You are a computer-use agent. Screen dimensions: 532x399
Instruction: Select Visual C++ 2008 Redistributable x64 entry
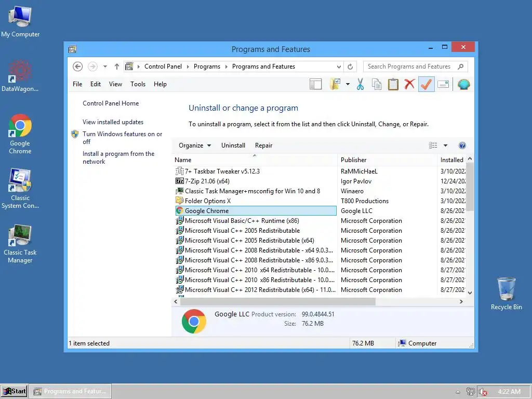point(256,250)
